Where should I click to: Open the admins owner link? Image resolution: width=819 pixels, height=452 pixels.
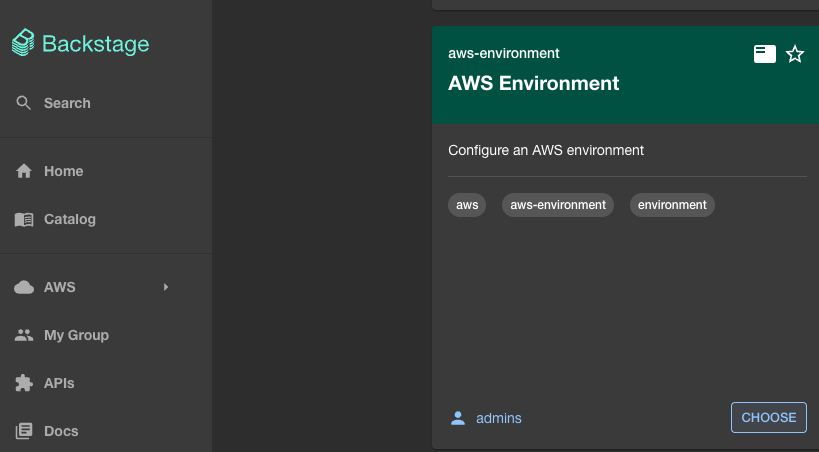point(499,418)
